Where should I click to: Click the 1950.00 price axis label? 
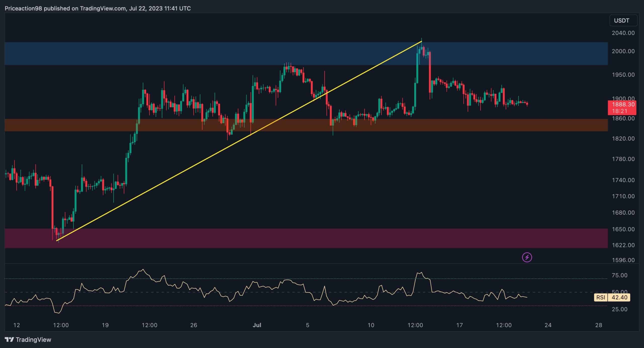click(x=623, y=75)
